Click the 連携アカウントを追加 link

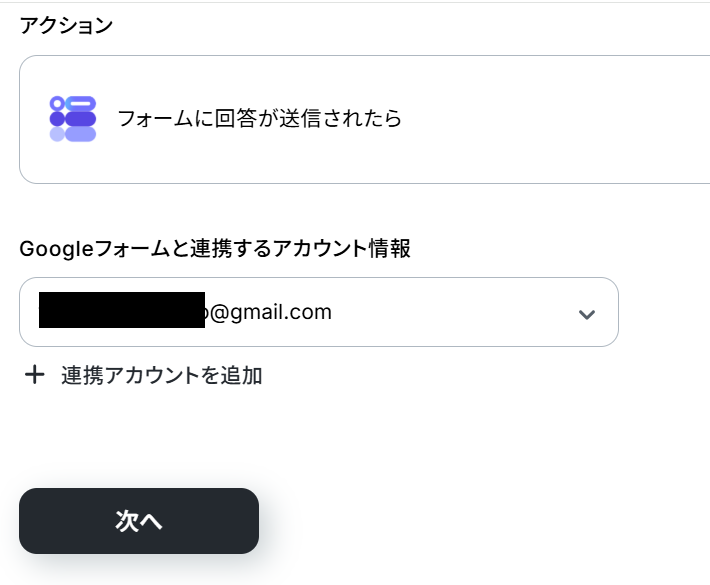[x=162, y=375]
